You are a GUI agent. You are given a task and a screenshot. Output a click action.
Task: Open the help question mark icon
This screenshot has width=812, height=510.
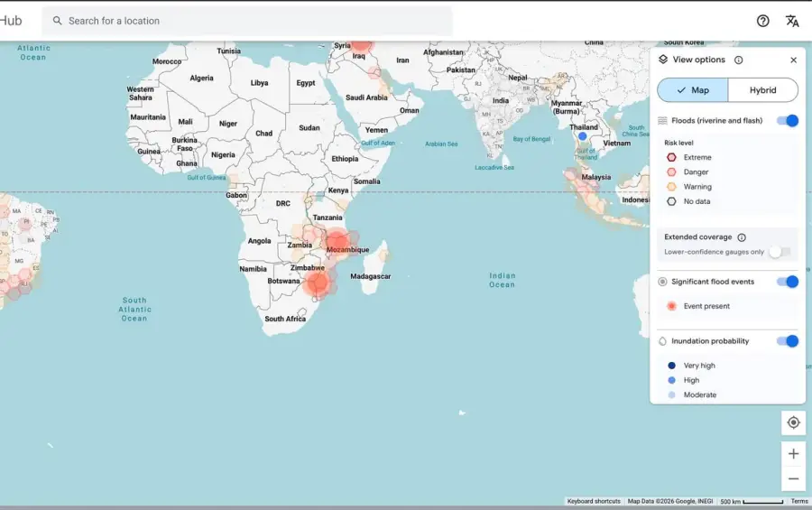(x=762, y=21)
